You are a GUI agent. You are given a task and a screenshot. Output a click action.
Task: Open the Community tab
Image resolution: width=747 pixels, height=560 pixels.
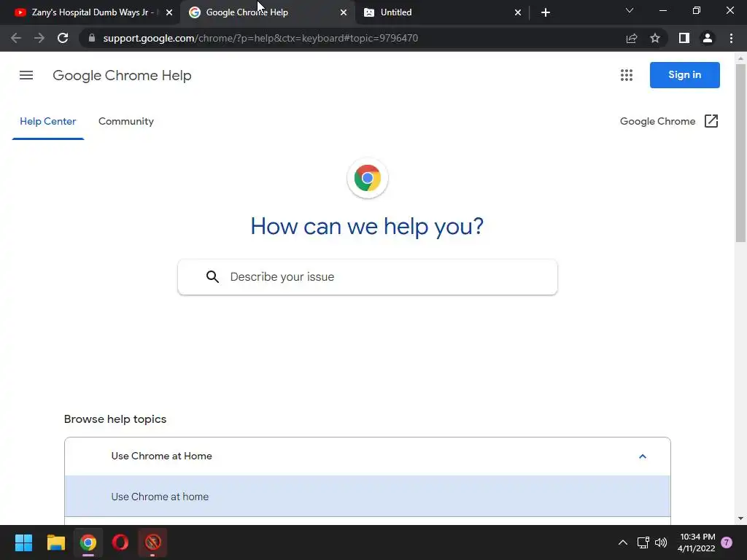coord(126,122)
